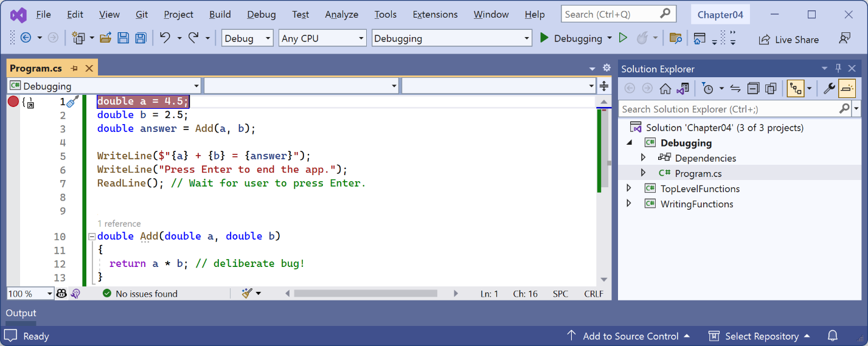Click the split editor window icon
Viewport: 868px width, 346px height.
pyautogui.click(x=604, y=86)
